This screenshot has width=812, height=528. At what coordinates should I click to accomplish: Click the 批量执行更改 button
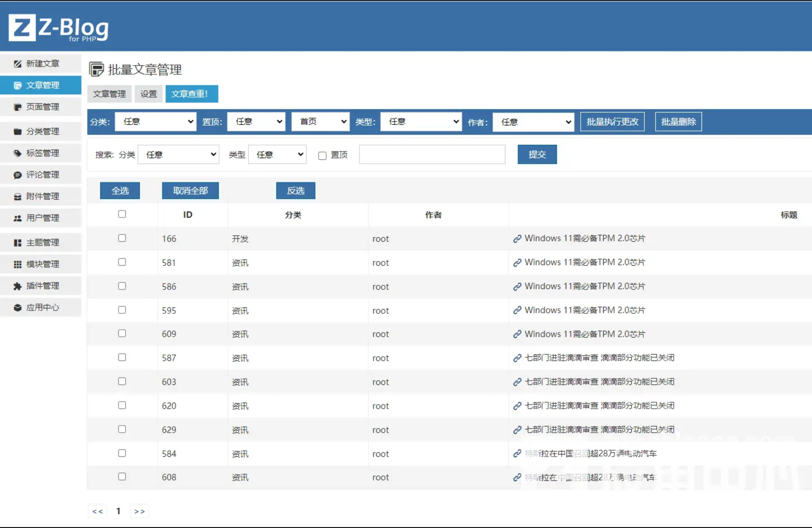(x=612, y=122)
